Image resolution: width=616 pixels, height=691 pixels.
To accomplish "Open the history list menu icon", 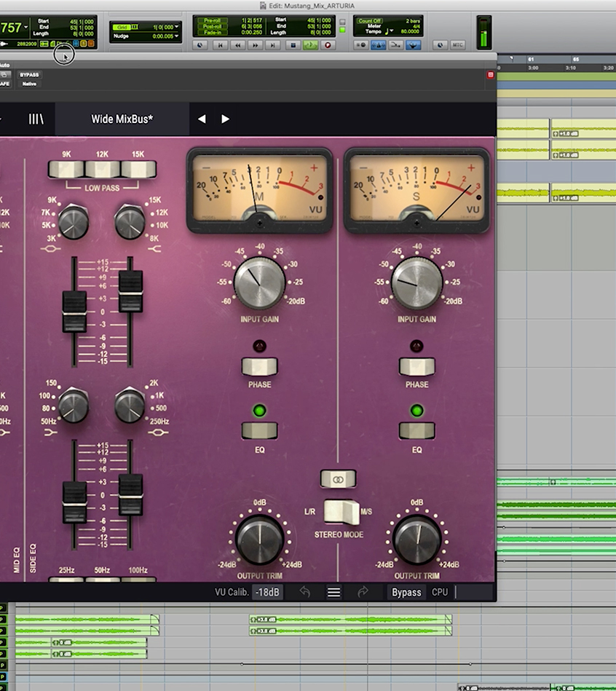I will [333, 592].
